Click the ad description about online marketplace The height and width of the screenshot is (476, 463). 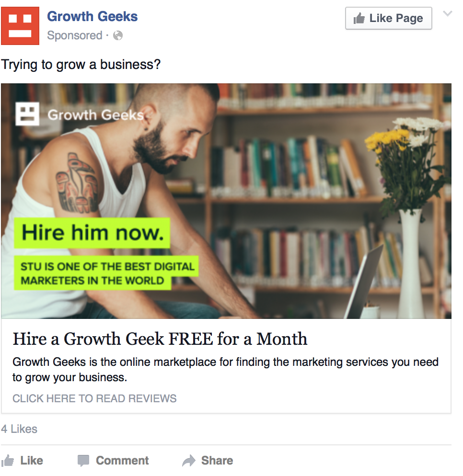coord(225,369)
